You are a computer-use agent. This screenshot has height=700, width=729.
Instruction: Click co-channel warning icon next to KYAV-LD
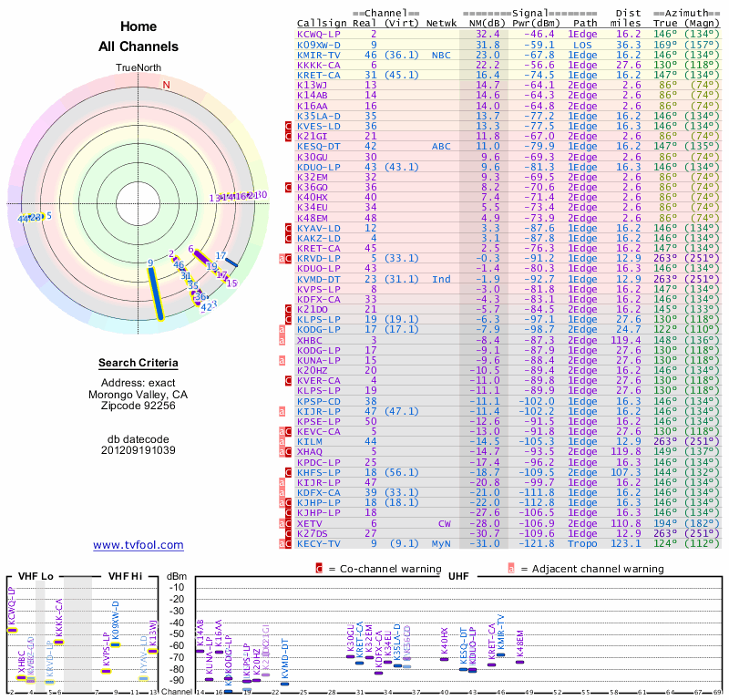[288, 228]
